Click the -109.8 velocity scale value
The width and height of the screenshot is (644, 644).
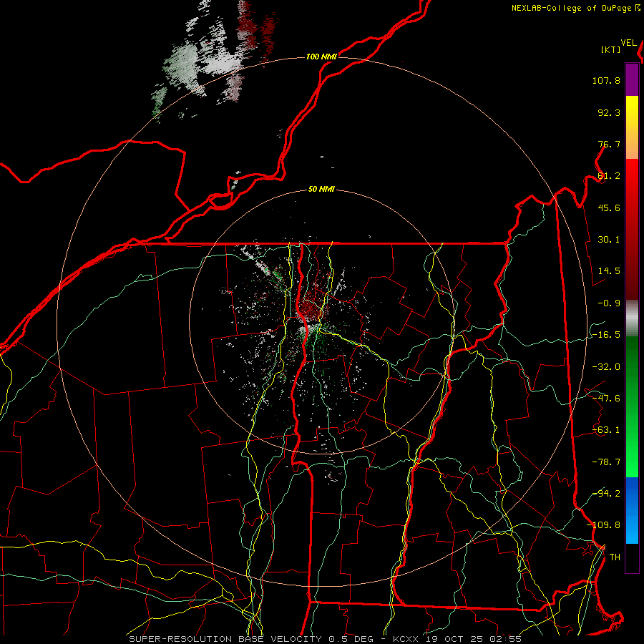tap(604, 525)
